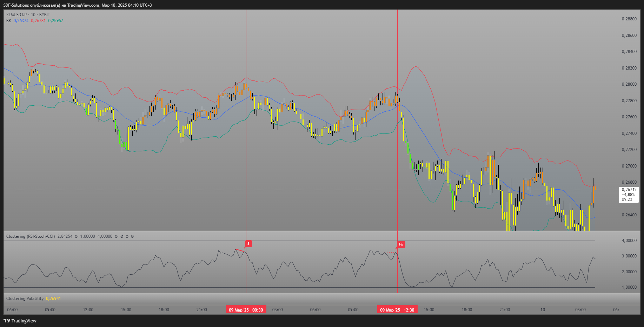Click the TradingView logo in the footer

[x=20, y=321]
